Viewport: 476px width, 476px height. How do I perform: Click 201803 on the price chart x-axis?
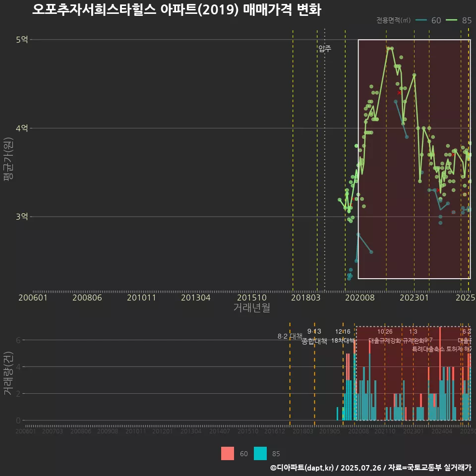click(306, 297)
